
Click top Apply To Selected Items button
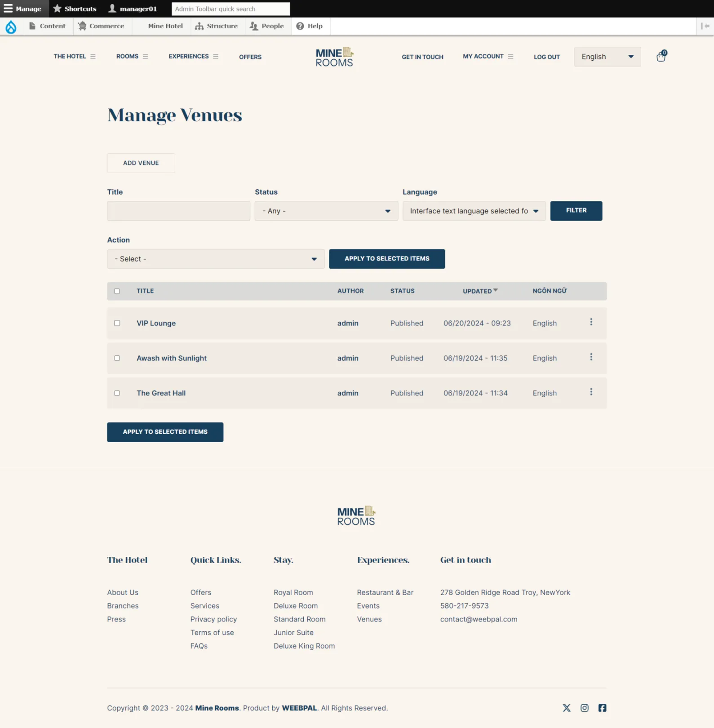(x=387, y=259)
